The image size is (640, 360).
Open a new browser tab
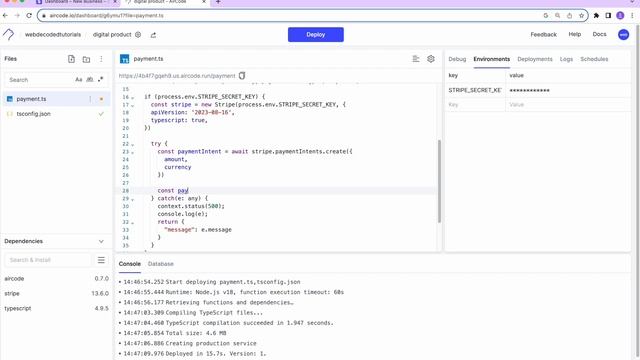(x=218, y=2)
